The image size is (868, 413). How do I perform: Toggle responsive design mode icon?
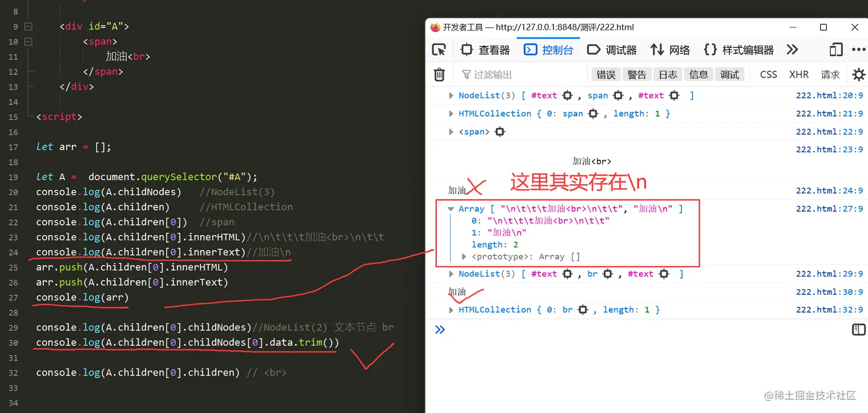point(836,50)
